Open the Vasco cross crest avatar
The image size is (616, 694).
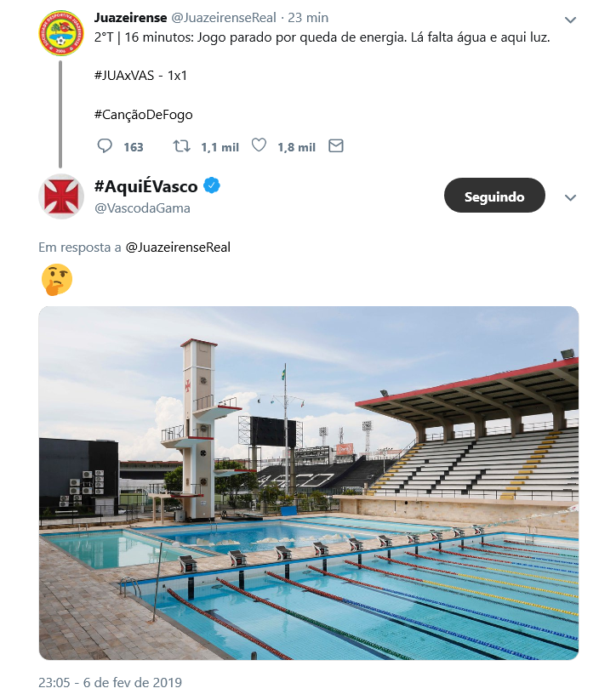60,196
